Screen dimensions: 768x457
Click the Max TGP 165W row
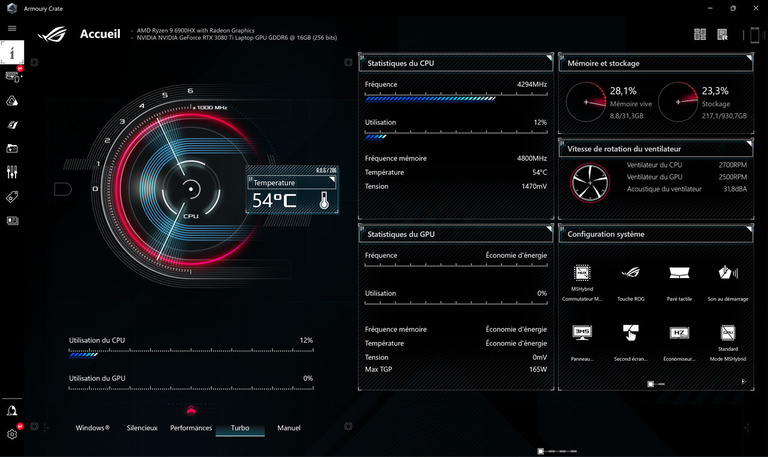pos(456,369)
